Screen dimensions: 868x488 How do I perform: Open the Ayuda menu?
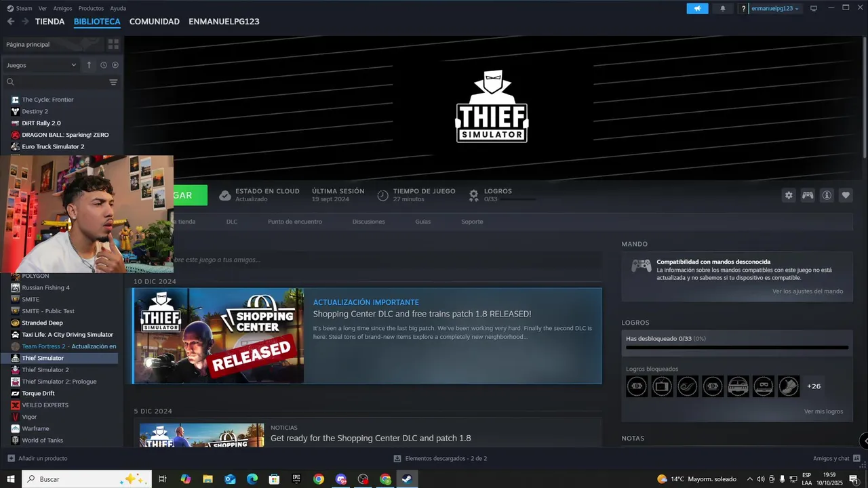118,8
